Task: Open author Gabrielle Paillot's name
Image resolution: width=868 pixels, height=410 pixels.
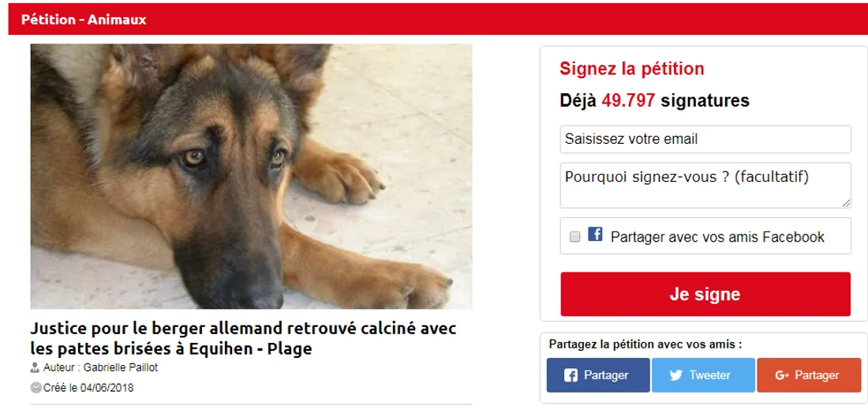Action: point(120,367)
